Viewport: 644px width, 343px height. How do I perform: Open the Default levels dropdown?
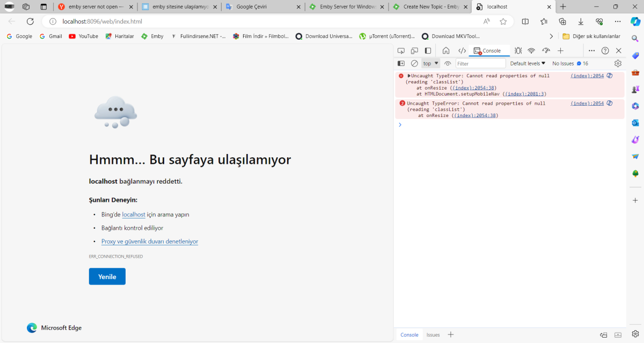click(527, 63)
